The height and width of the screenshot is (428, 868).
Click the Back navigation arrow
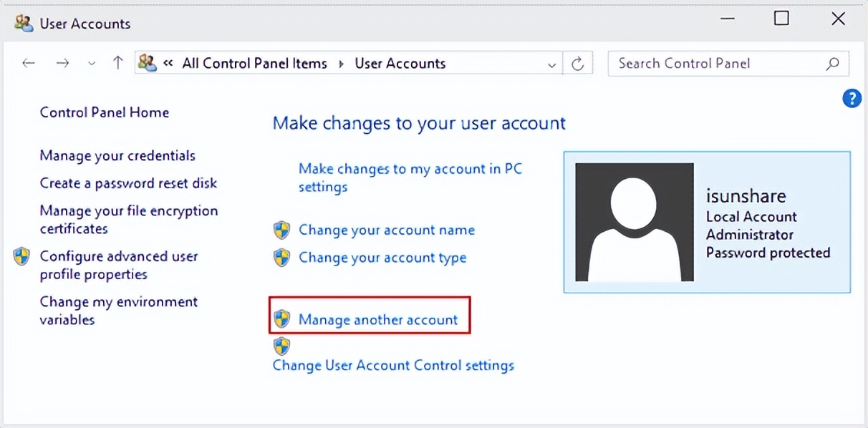click(x=29, y=64)
